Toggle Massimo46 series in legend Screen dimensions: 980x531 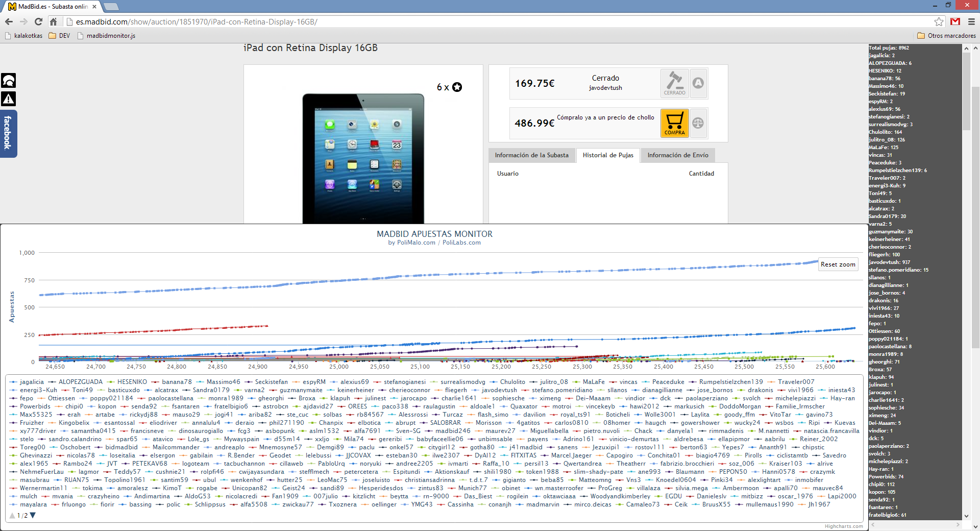tap(218, 382)
